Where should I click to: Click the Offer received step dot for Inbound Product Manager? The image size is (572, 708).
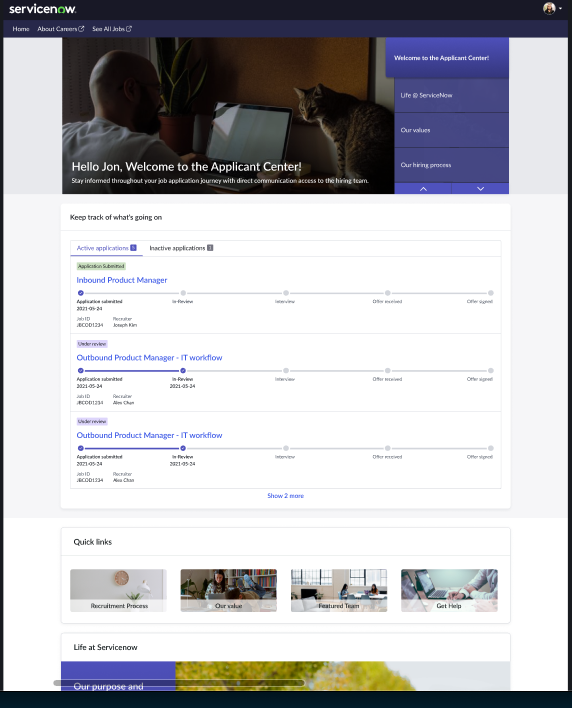[387, 293]
